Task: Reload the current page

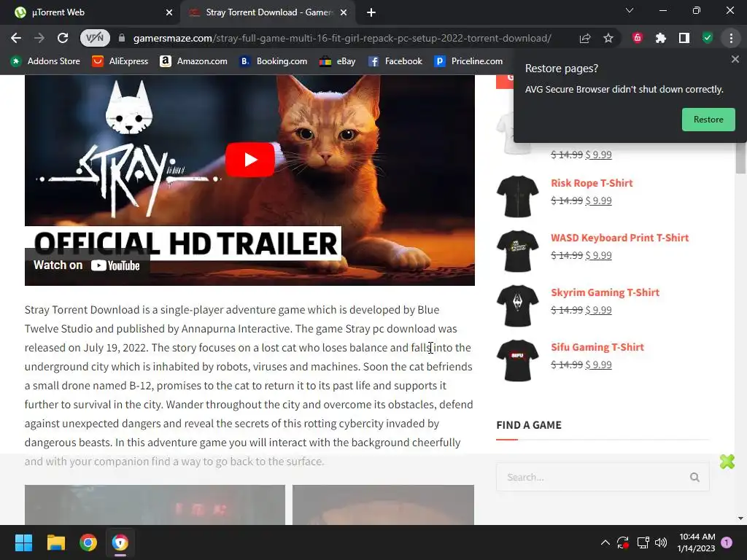Action: (63, 38)
